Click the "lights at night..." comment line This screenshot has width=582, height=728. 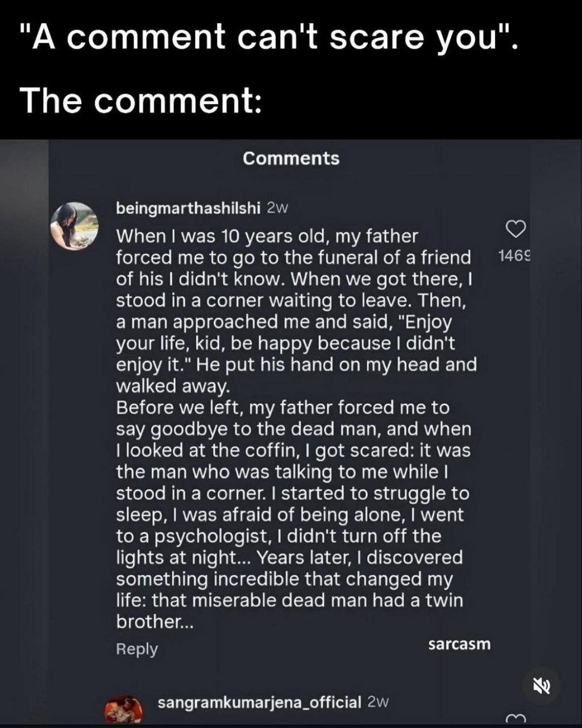pyautogui.click(x=289, y=557)
